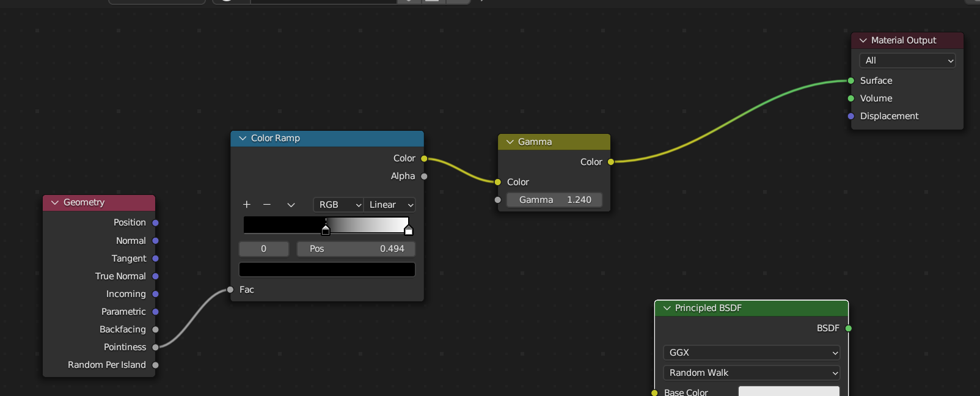Click the Geometry Position output socket

(x=155, y=223)
